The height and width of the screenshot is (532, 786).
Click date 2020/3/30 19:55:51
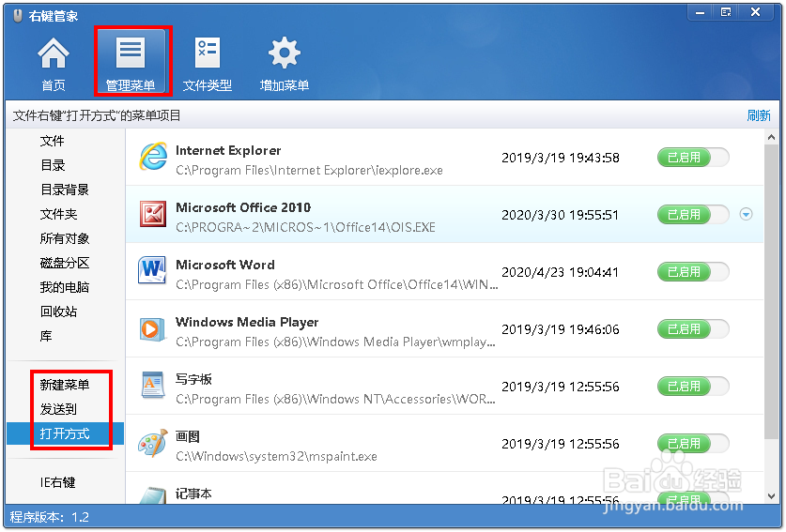(x=561, y=215)
